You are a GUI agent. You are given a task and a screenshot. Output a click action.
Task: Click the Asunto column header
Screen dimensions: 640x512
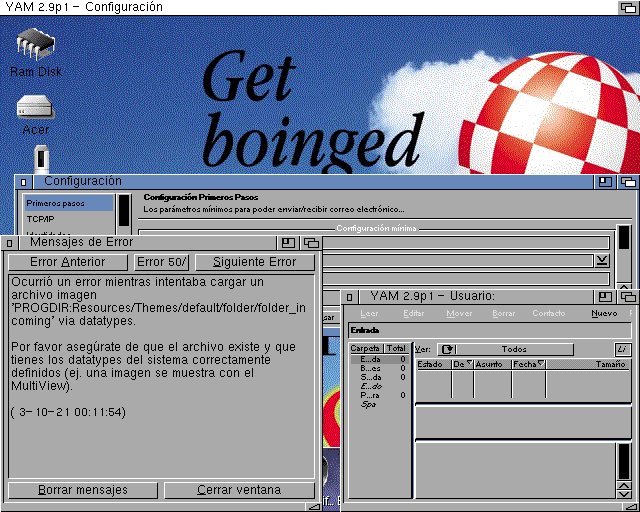[492, 365]
